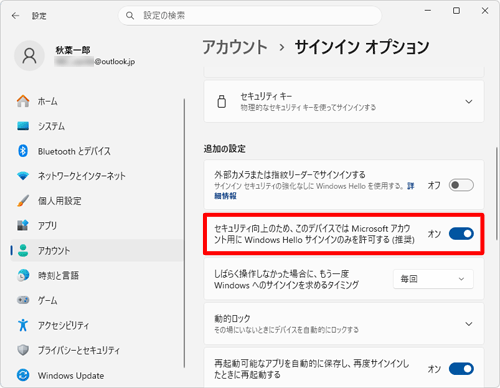This screenshot has height=388, width=500.
Task: Maximize the settings window
Action: (456, 11)
